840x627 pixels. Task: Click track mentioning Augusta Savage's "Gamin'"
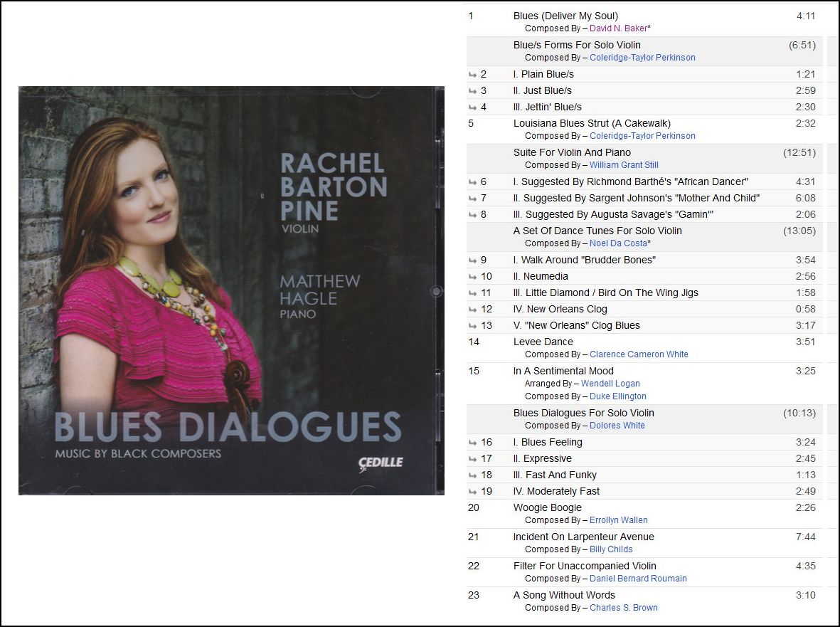coord(613,215)
